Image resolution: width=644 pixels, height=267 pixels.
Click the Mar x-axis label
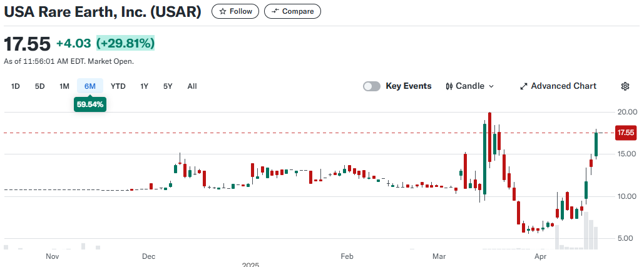(439, 257)
